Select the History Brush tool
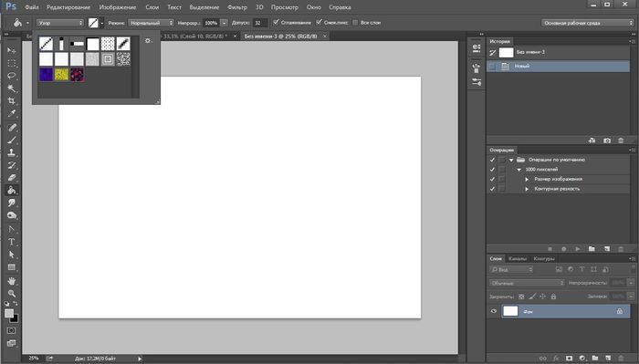The width and height of the screenshot is (639, 364). 11,165
